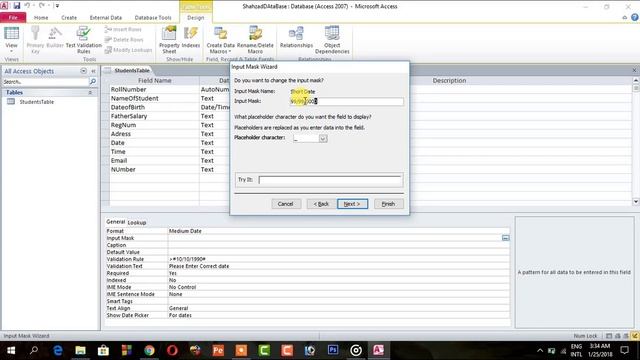
Task: Click the Next button in the wizard
Action: [x=352, y=204]
